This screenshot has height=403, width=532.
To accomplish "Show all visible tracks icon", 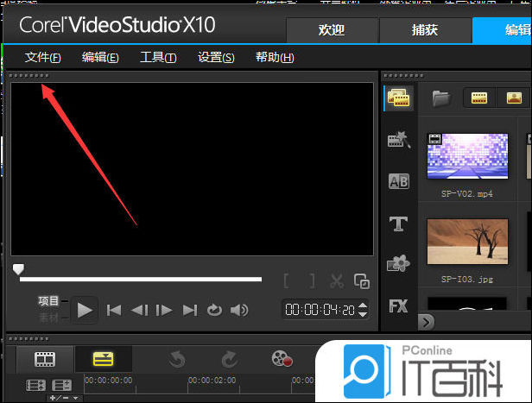I will (x=36, y=386).
